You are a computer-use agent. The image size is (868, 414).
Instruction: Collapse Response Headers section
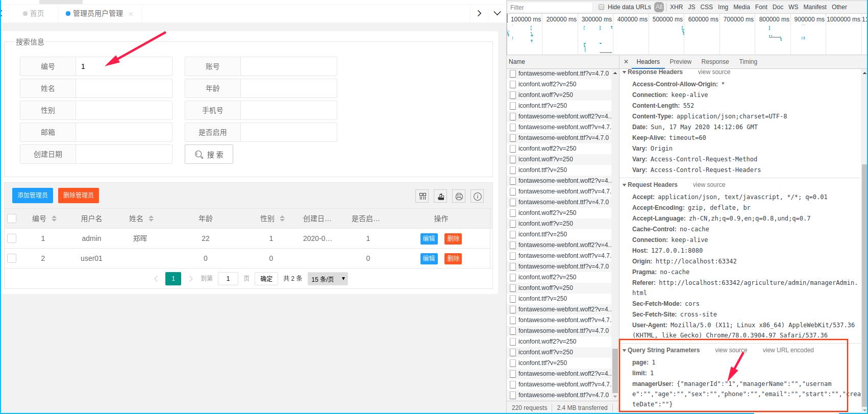(625, 72)
